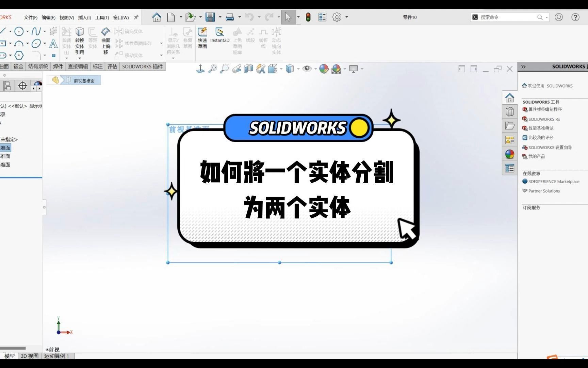Toggle 上色草图轮廓 shaded sketch contours
The image size is (588, 368).
(x=237, y=41)
